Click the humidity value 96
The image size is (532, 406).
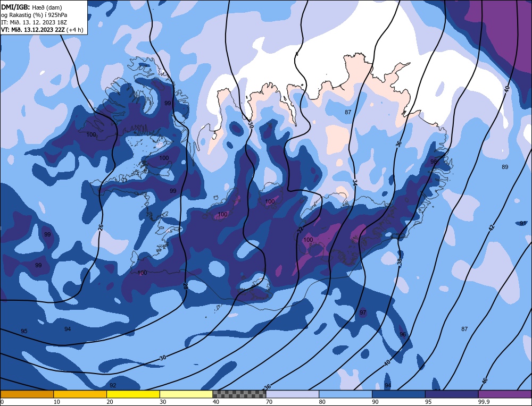[x=403, y=334]
